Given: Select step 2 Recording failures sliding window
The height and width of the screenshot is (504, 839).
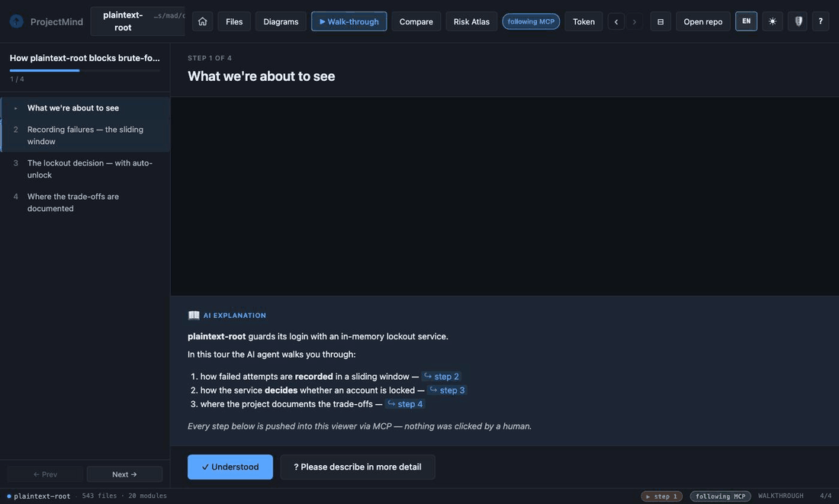Looking at the screenshot, I should tap(85, 136).
